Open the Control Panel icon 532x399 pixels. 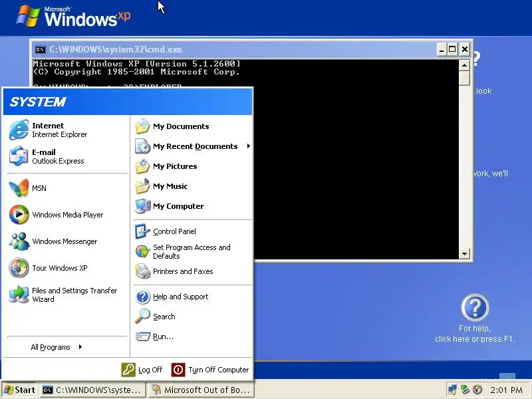point(142,231)
